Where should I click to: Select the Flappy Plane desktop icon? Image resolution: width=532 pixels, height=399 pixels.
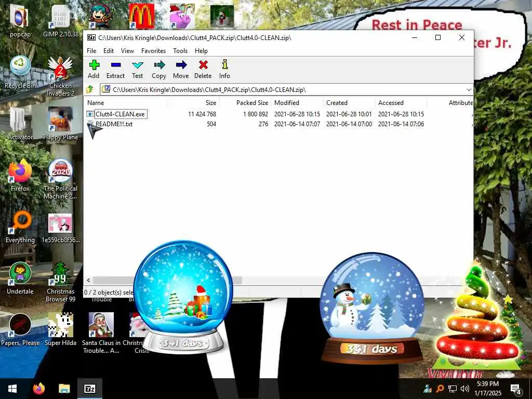point(60,124)
